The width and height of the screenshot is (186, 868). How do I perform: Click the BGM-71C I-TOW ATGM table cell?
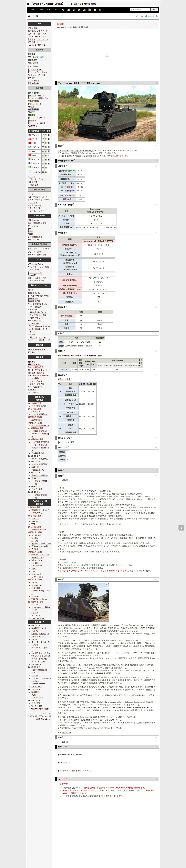click(x=79, y=342)
